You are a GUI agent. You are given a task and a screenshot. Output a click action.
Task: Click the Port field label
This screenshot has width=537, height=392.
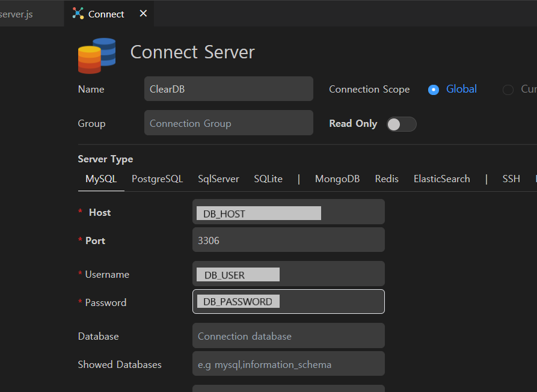point(95,240)
